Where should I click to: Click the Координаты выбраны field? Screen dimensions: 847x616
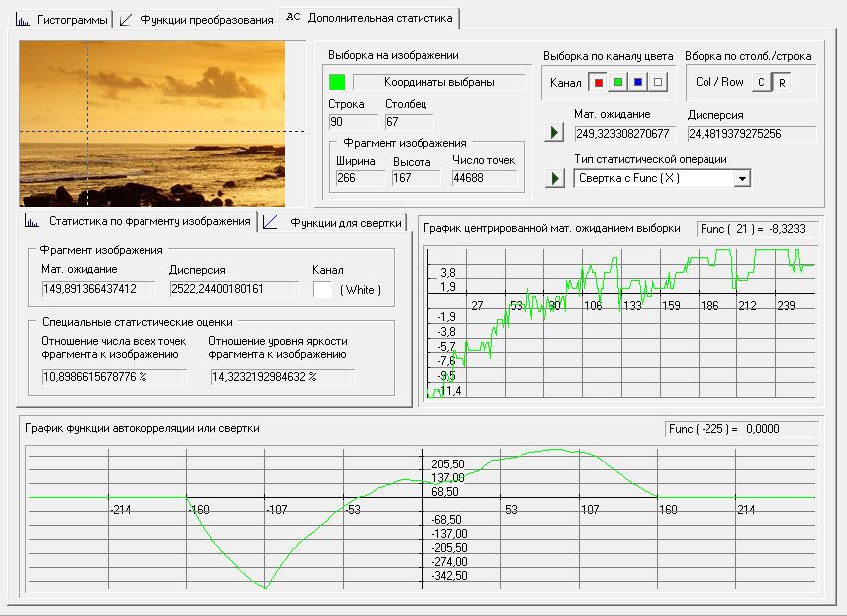pos(438,82)
